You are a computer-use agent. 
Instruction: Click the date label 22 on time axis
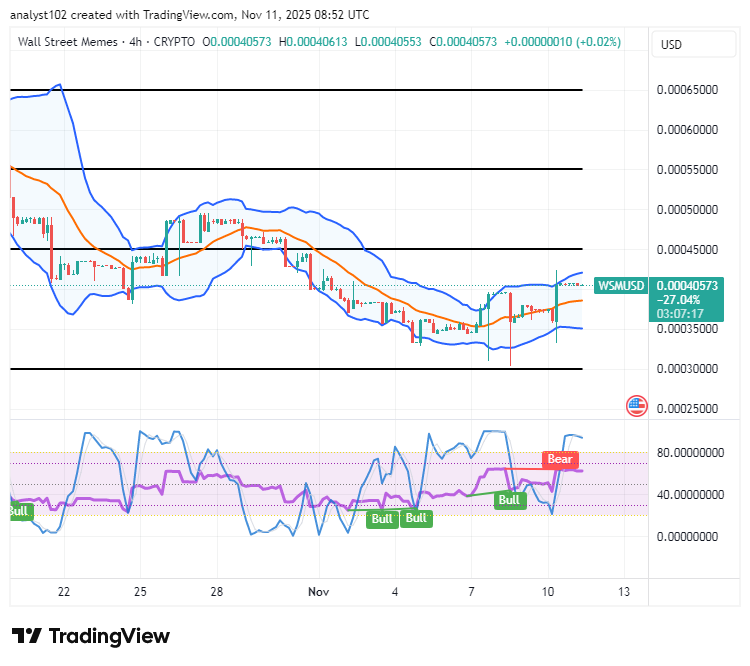(64, 592)
